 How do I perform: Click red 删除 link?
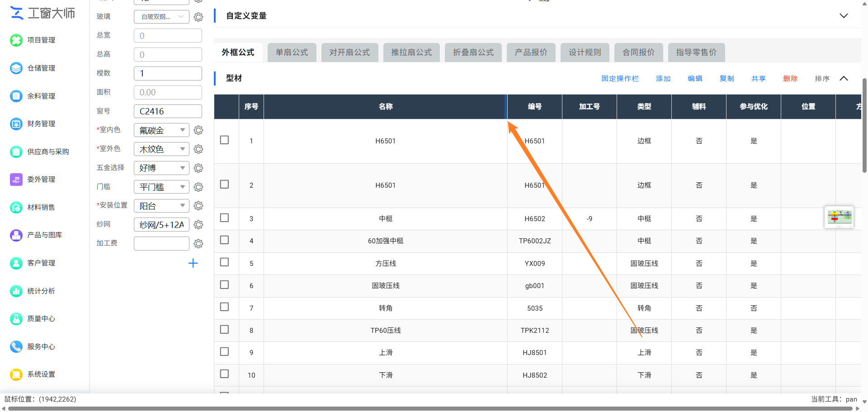(790, 79)
